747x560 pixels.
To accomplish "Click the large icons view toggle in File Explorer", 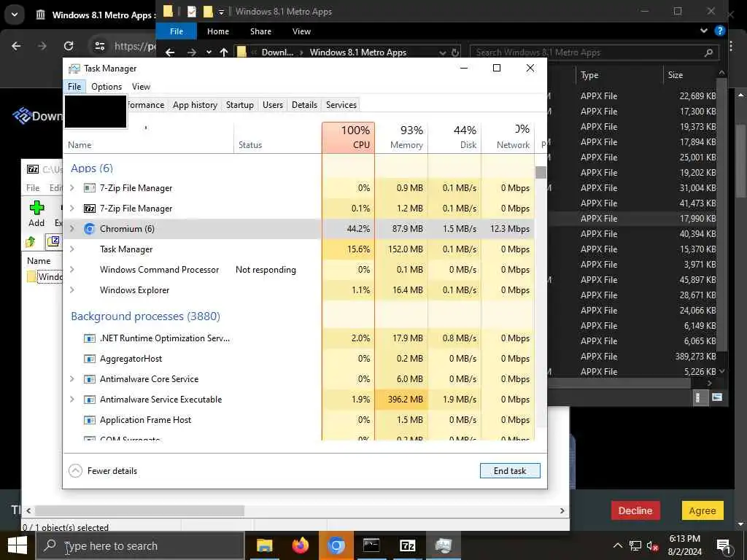I will pos(717,397).
